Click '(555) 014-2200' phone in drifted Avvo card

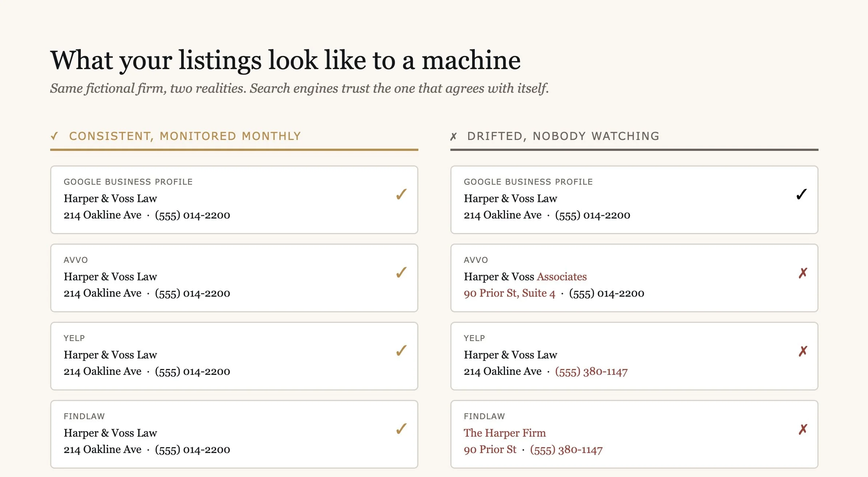(x=606, y=293)
